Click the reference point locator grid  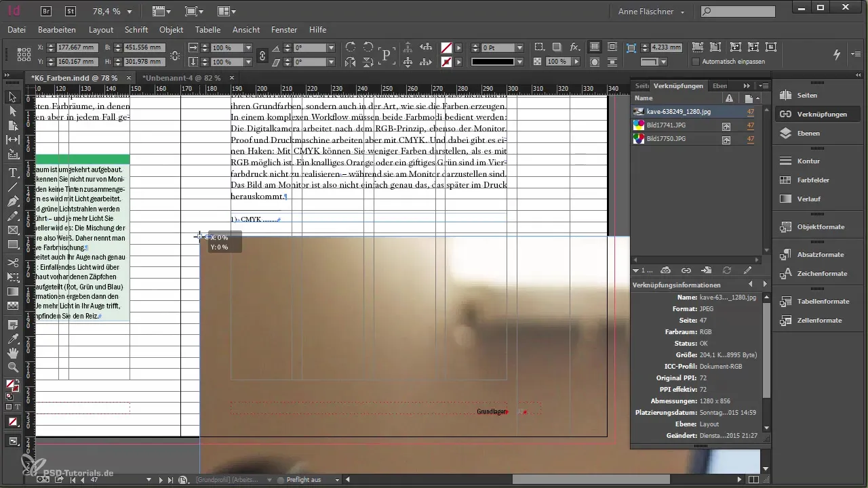(24, 55)
